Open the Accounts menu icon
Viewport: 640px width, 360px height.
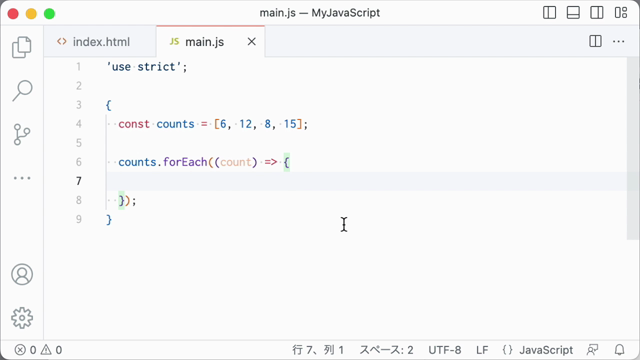pyautogui.click(x=22, y=274)
